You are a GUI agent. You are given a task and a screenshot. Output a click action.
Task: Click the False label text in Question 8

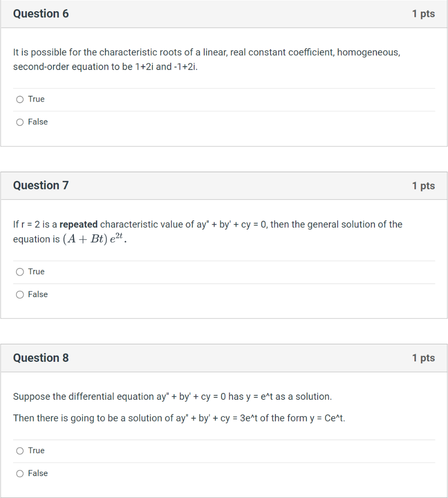click(x=39, y=473)
